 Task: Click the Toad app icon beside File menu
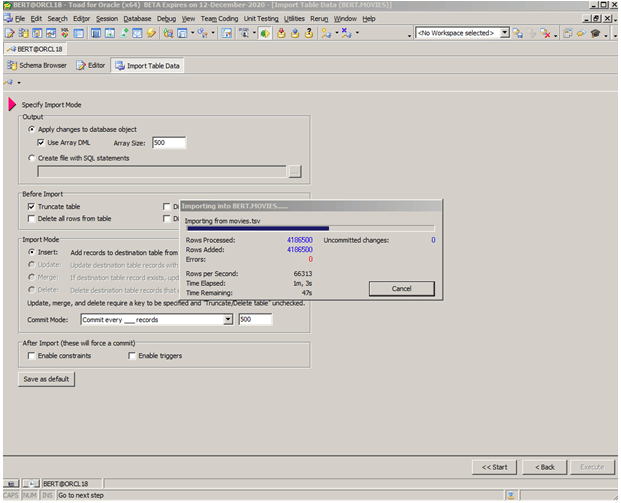8,18
